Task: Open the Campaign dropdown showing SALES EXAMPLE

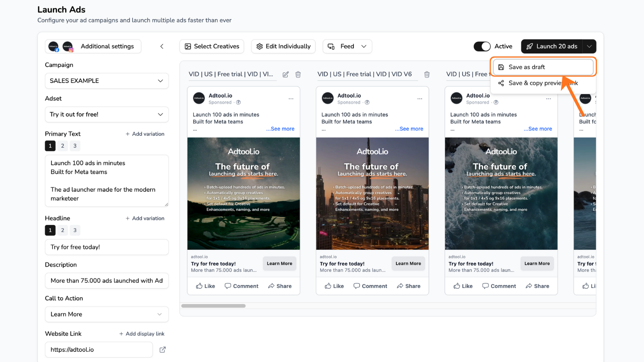Action: coord(107,81)
